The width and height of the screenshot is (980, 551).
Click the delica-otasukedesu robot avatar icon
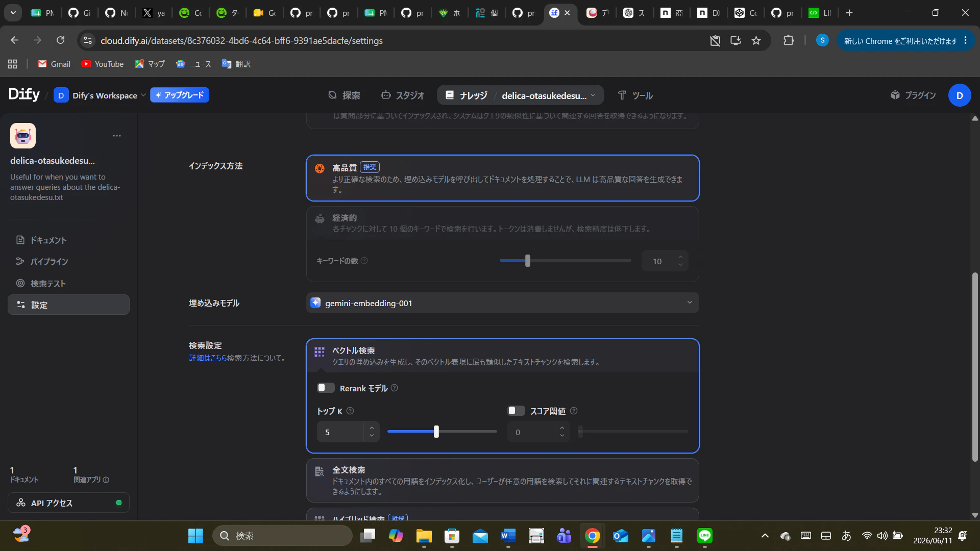coord(23,136)
